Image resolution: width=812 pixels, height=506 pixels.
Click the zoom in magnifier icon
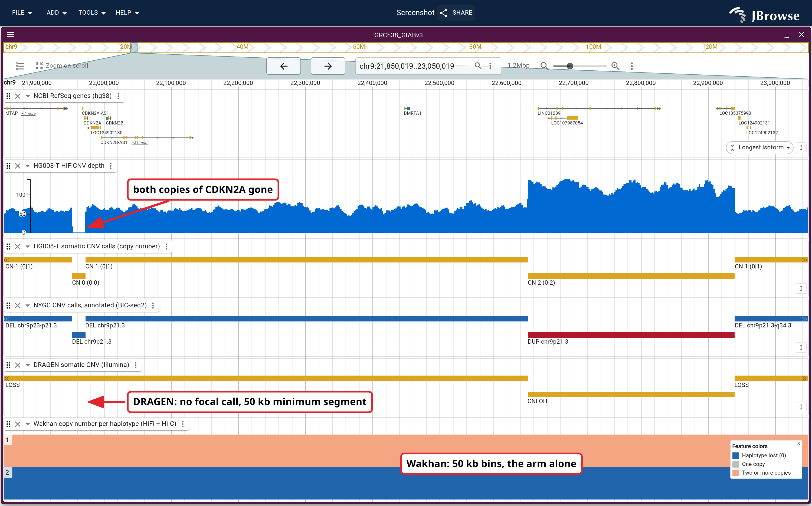click(615, 66)
